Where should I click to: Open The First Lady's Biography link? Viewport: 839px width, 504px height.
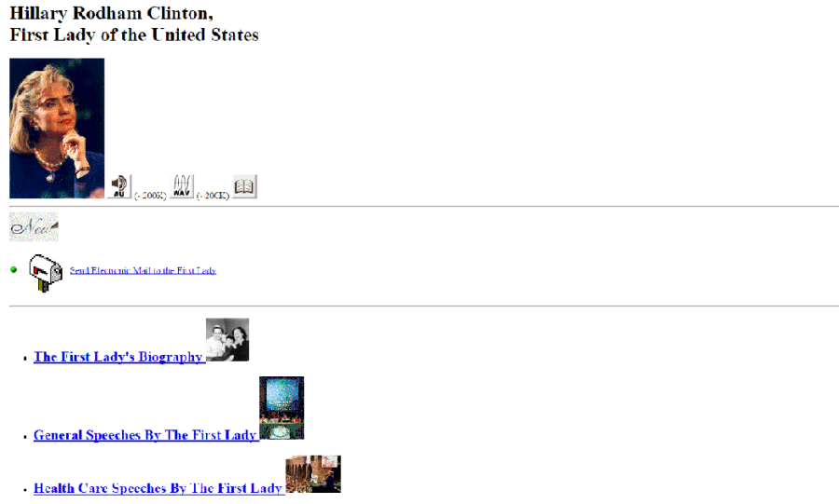118,357
